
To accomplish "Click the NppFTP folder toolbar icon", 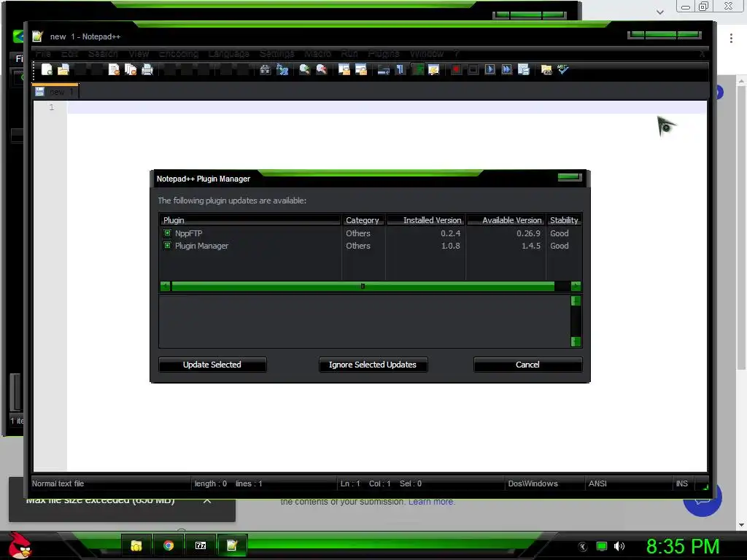I will click(546, 69).
